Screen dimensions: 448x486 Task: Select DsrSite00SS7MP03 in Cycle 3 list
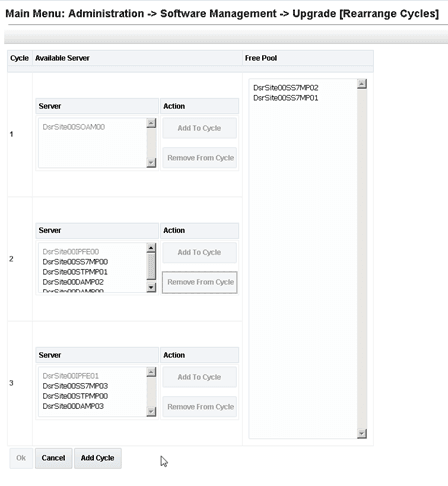(x=75, y=386)
